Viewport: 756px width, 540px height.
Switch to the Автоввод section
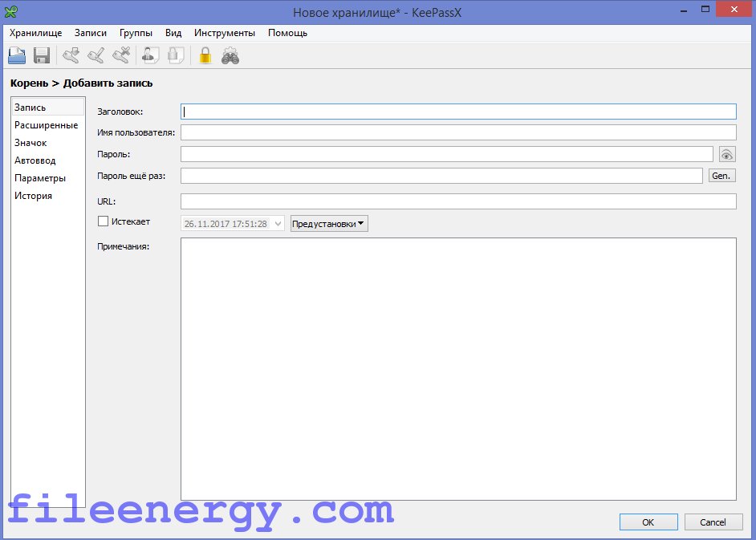coord(47,160)
